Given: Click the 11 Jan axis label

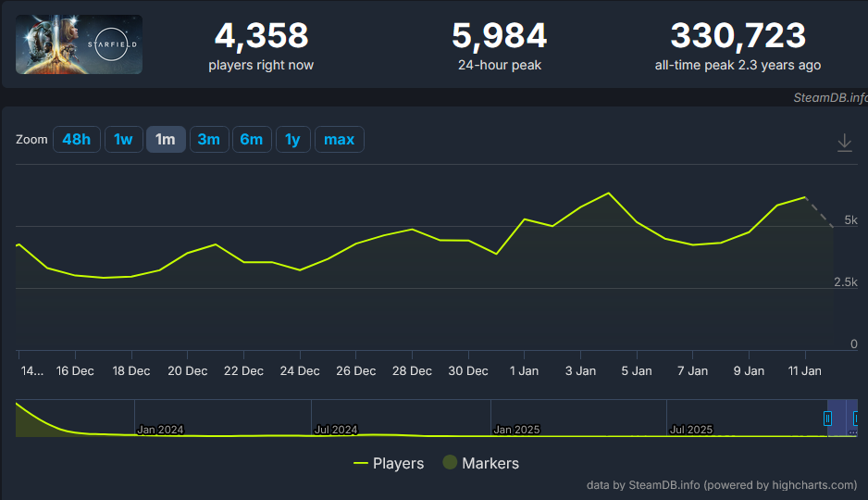Looking at the screenshot, I should pyautogui.click(x=805, y=371).
